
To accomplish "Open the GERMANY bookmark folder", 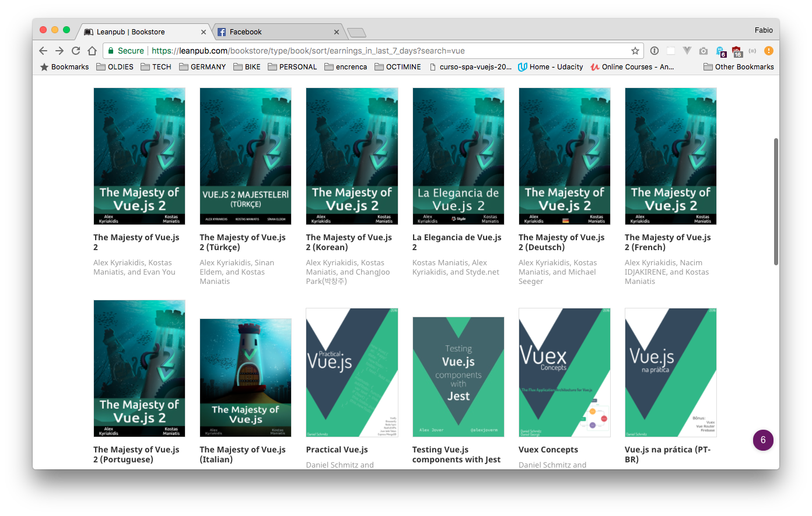I will [x=202, y=67].
